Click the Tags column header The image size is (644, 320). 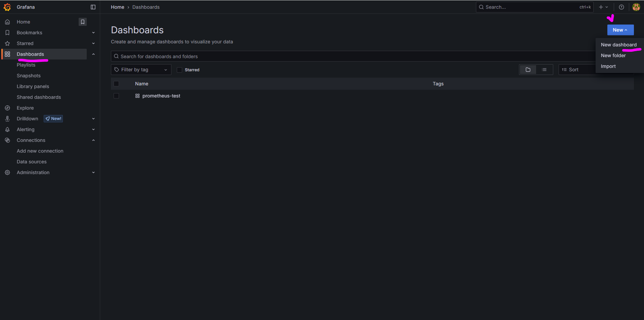[438, 84]
